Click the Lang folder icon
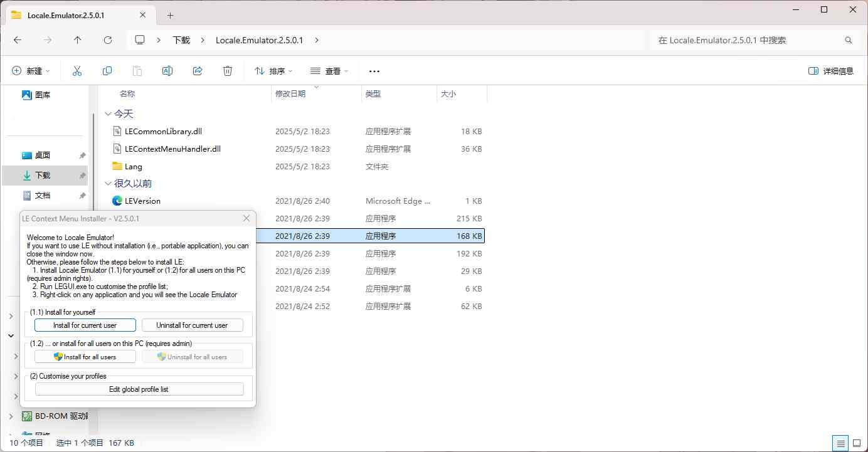 [x=117, y=166]
